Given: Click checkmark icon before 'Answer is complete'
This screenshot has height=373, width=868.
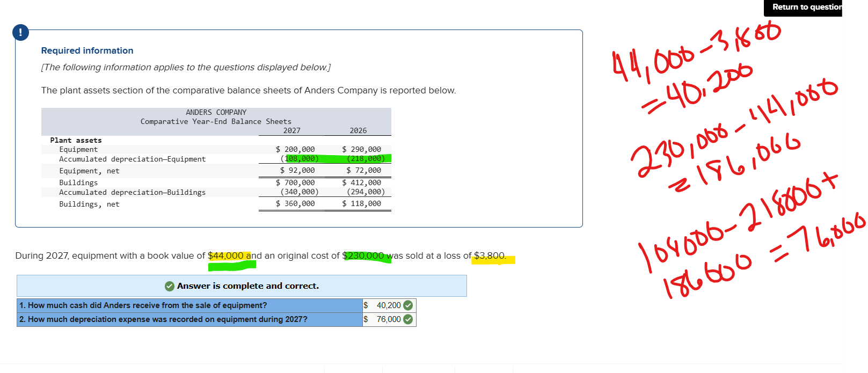Looking at the screenshot, I should point(169,286).
